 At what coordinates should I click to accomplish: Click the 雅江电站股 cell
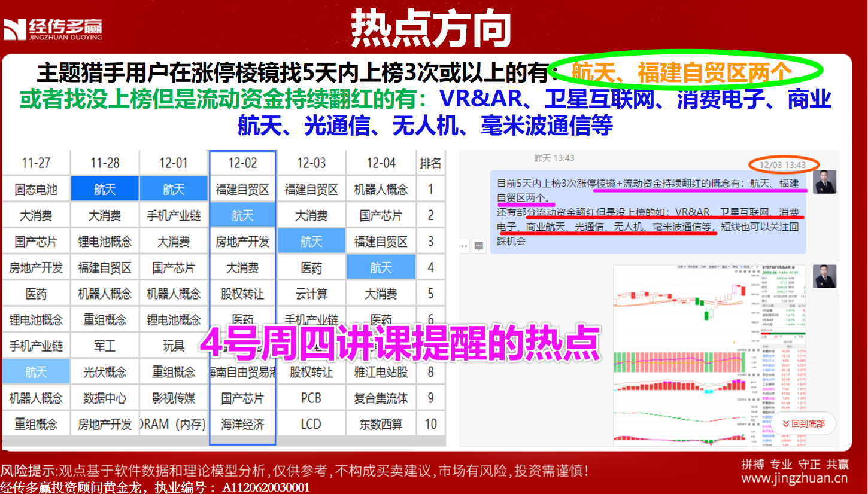pyautogui.click(x=381, y=372)
